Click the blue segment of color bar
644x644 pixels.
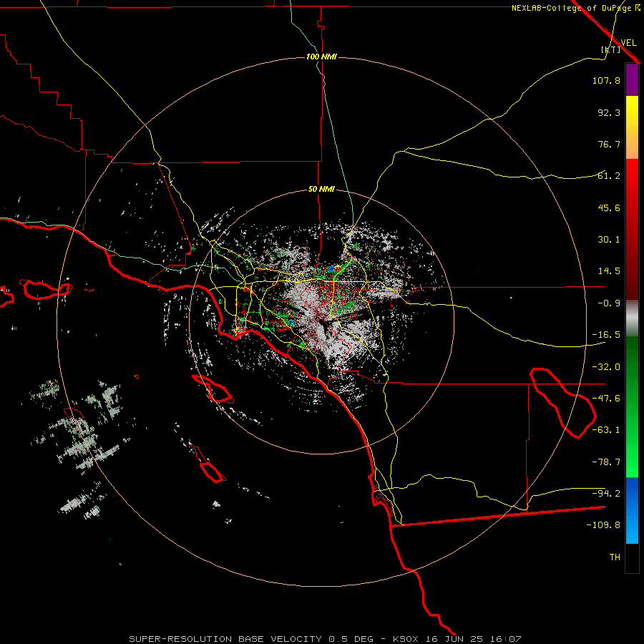pyautogui.click(x=632, y=510)
